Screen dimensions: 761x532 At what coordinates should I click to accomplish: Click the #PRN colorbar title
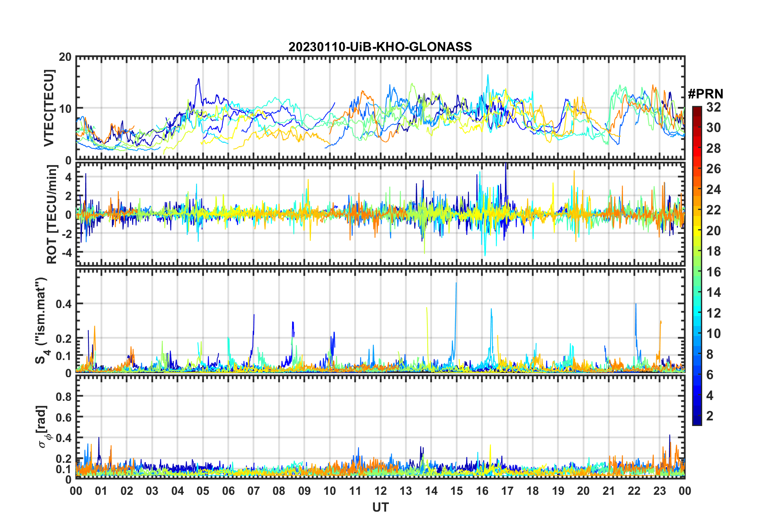point(705,94)
